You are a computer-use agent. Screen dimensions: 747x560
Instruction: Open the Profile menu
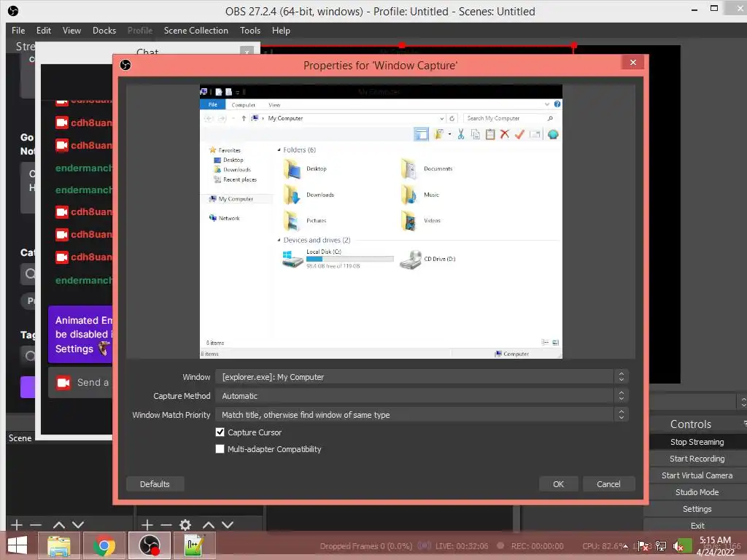(x=140, y=31)
